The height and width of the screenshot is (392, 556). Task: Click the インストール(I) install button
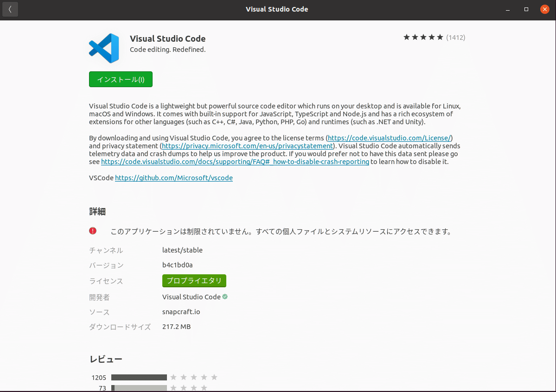[x=121, y=79]
